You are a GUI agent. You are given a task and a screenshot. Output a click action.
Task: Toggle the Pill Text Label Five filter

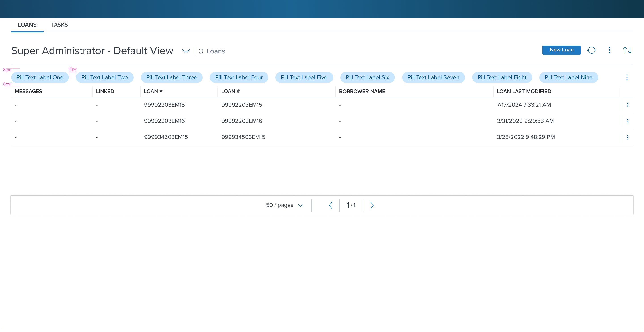[x=304, y=77]
